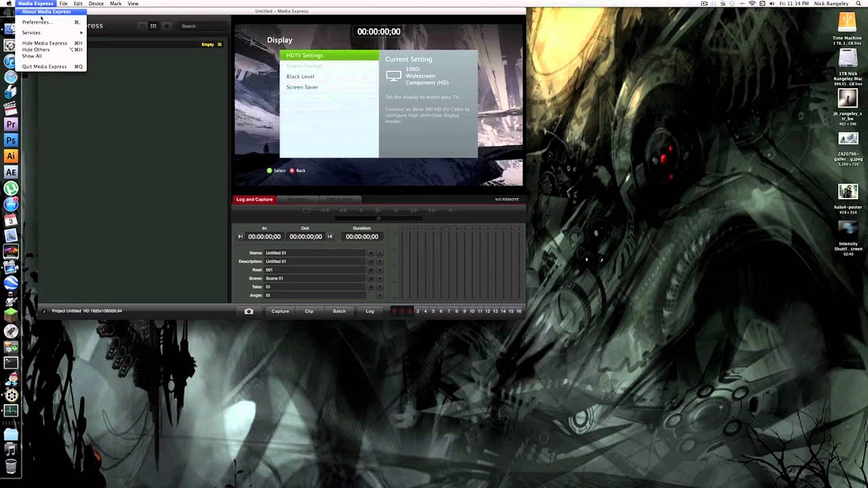Viewport: 868px width, 488px height.
Task: Toggle audio channel 3
Action: pos(418,311)
